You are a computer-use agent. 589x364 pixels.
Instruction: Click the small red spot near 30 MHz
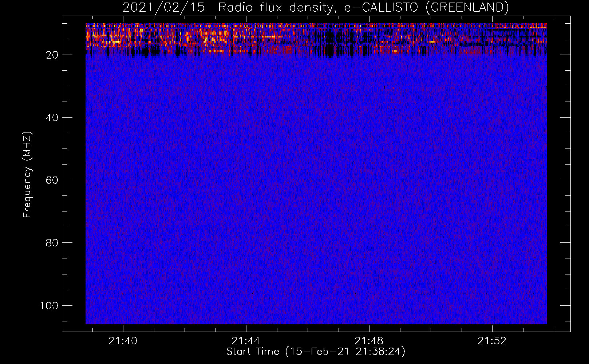[x=393, y=88]
